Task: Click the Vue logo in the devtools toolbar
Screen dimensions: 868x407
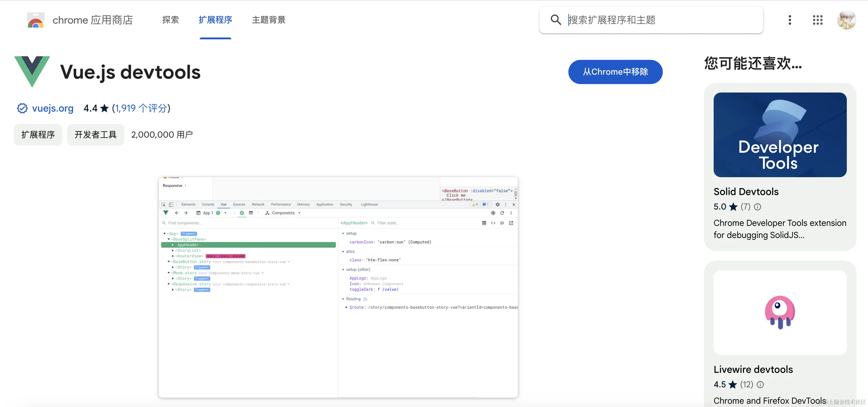Action: tap(166, 213)
